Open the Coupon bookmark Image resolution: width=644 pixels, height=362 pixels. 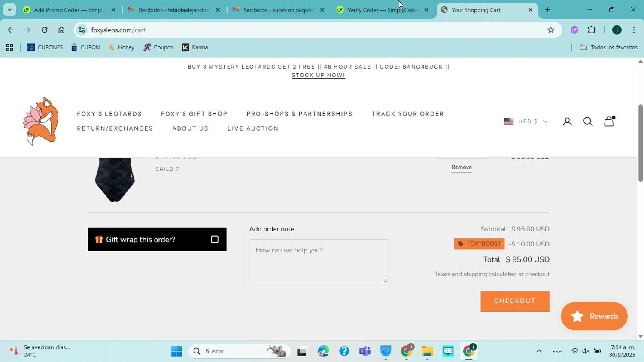point(158,48)
